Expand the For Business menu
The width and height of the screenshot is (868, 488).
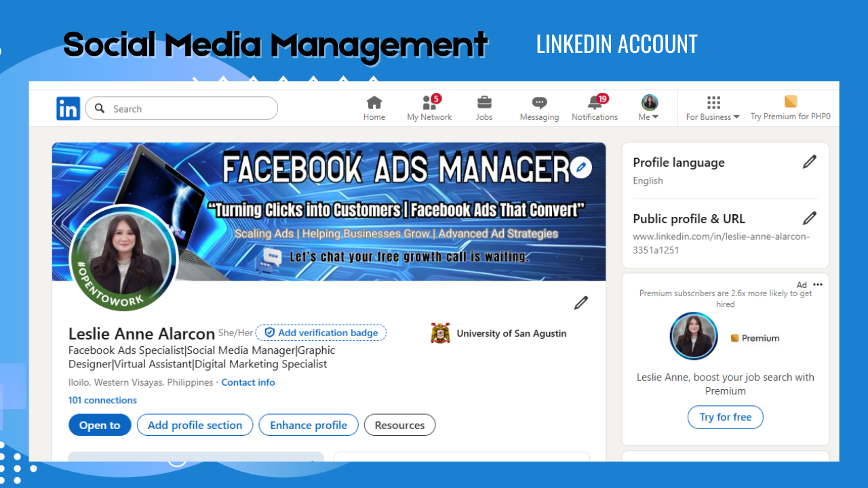point(713,108)
